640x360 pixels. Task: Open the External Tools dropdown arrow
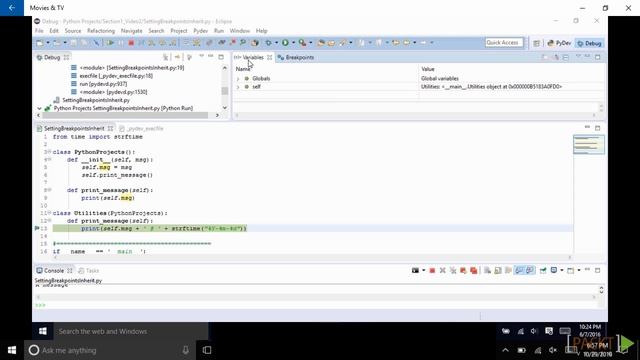tap(310, 42)
